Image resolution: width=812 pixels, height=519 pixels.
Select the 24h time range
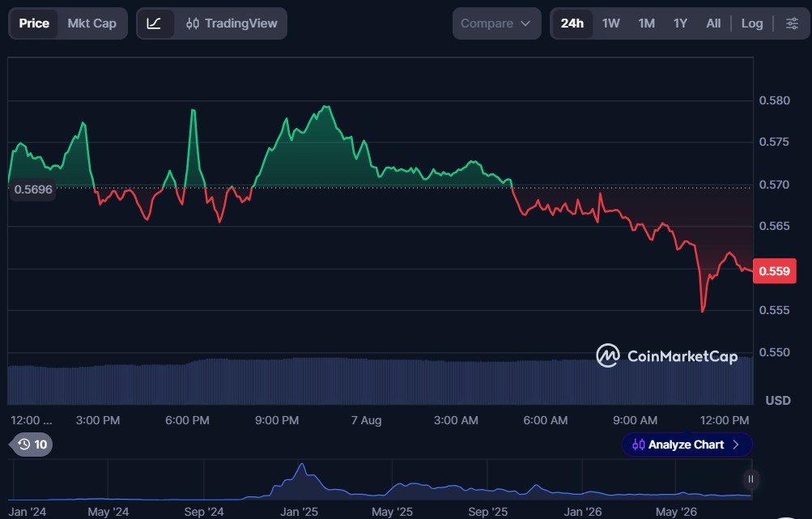click(x=572, y=23)
